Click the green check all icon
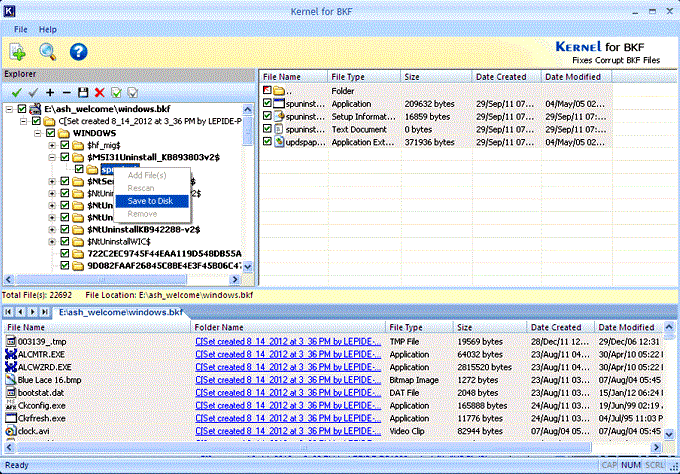This screenshot has width=680, height=474. click(x=17, y=92)
